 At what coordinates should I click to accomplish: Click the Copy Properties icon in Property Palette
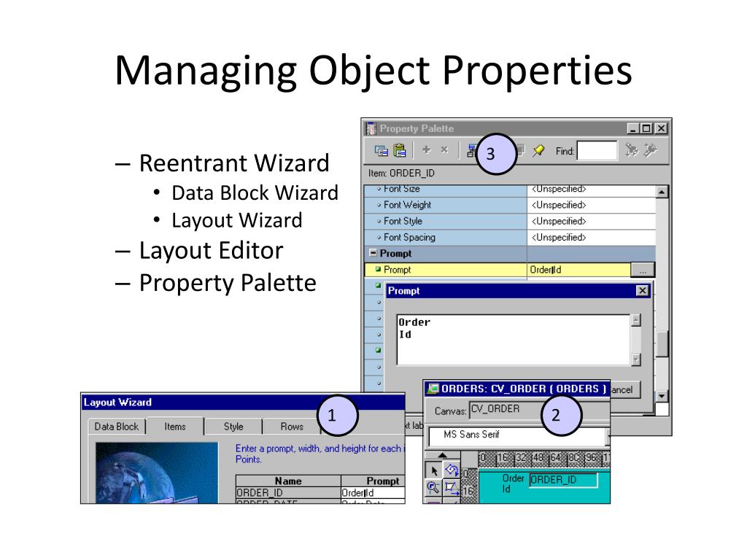coord(381,151)
